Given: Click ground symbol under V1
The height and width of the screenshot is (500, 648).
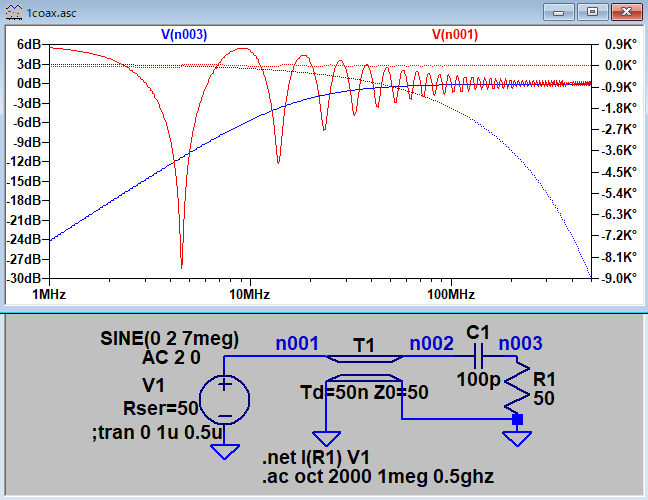Looking at the screenshot, I should pos(224,451).
